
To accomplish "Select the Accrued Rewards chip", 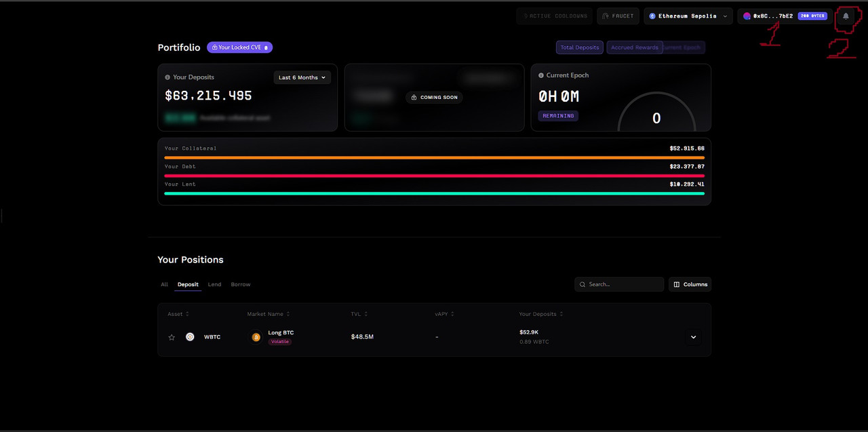I will [634, 47].
